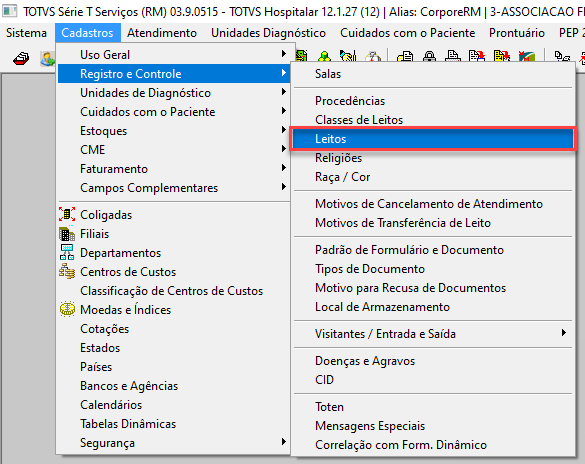This screenshot has height=464, width=585.
Task: Open the Atendimento menu
Action: [x=162, y=33]
